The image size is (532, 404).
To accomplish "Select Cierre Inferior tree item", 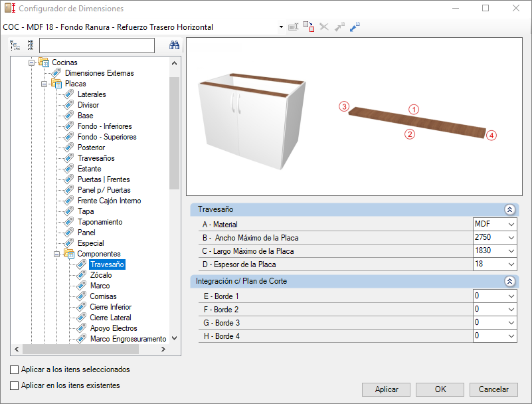I will tap(111, 307).
